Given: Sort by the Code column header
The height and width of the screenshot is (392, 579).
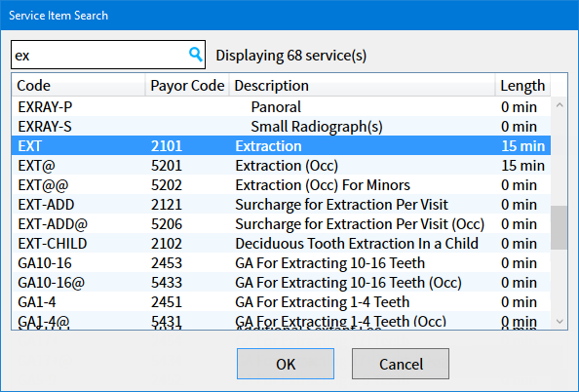Looking at the screenshot, I should [78, 86].
